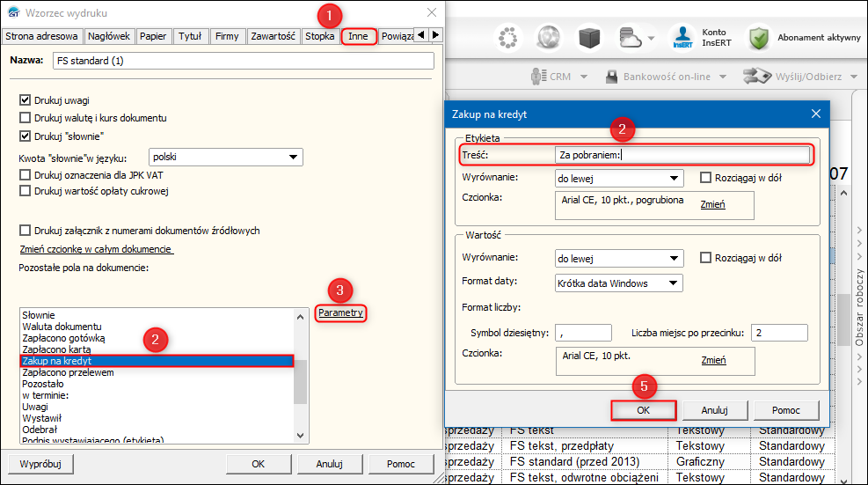Image resolution: width=868 pixels, height=485 pixels.
Task: Click the Treść input field
Action: tap(682, 155)
